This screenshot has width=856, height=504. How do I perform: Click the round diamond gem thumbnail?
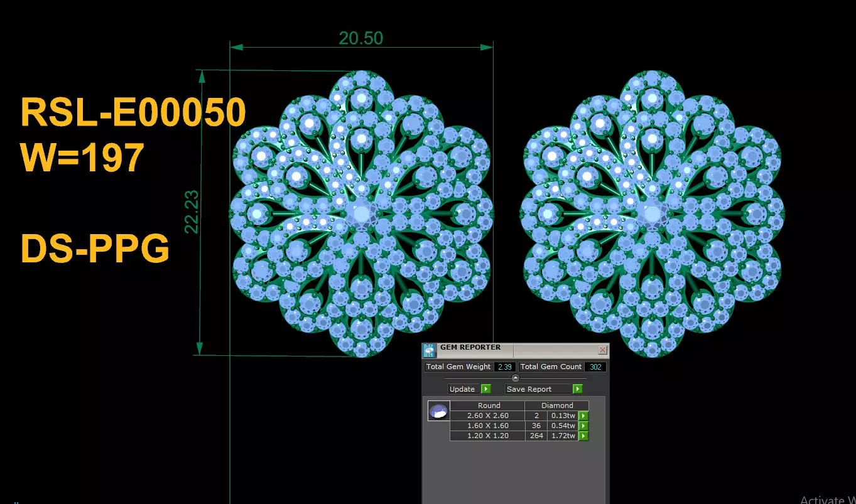tap(439, 411)
